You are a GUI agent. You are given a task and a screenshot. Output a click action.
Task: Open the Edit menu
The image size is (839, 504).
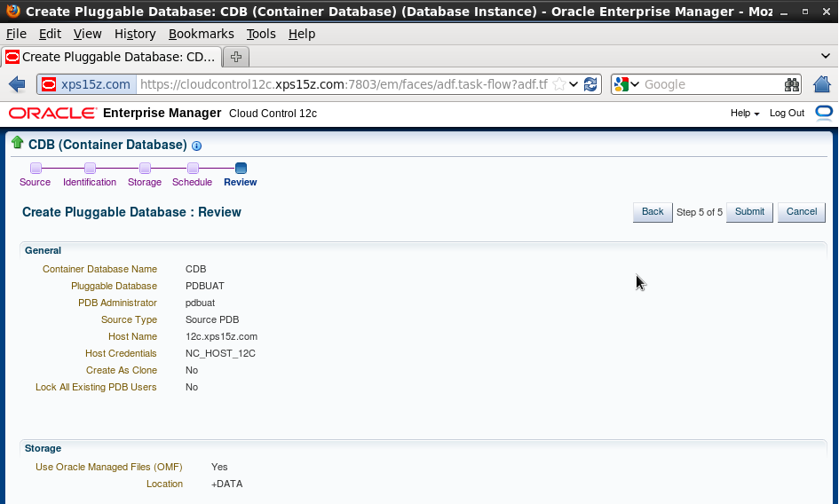point(50,34)
